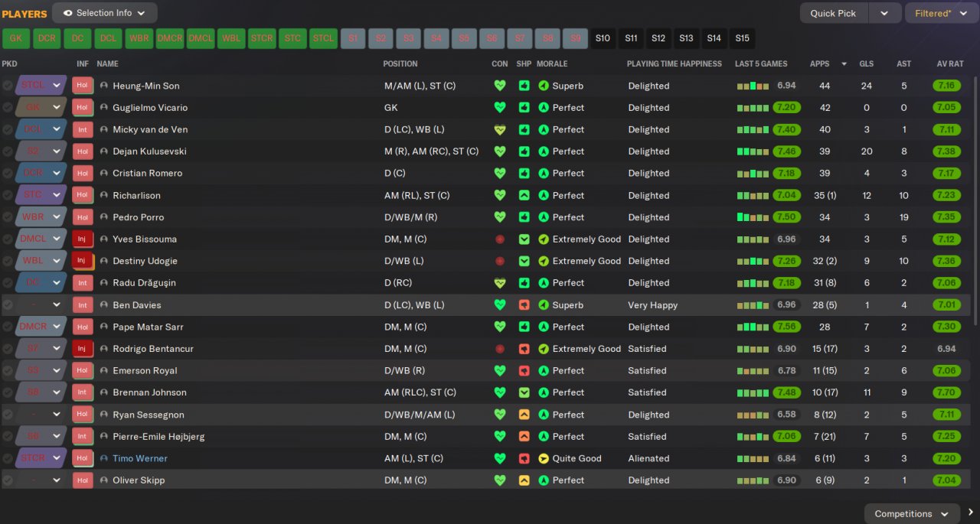Click the S15 substitute slot
Viewport: 980px width, 524px height.
(742, 38)
